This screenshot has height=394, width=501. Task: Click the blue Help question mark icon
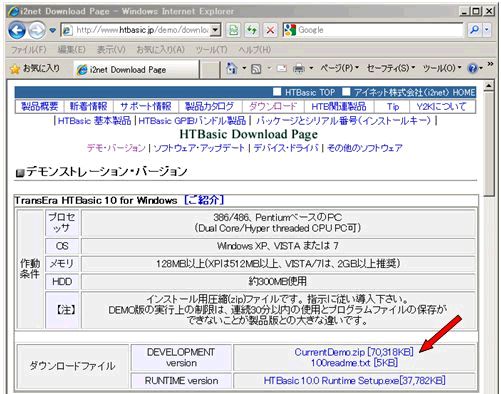(473, 69)
